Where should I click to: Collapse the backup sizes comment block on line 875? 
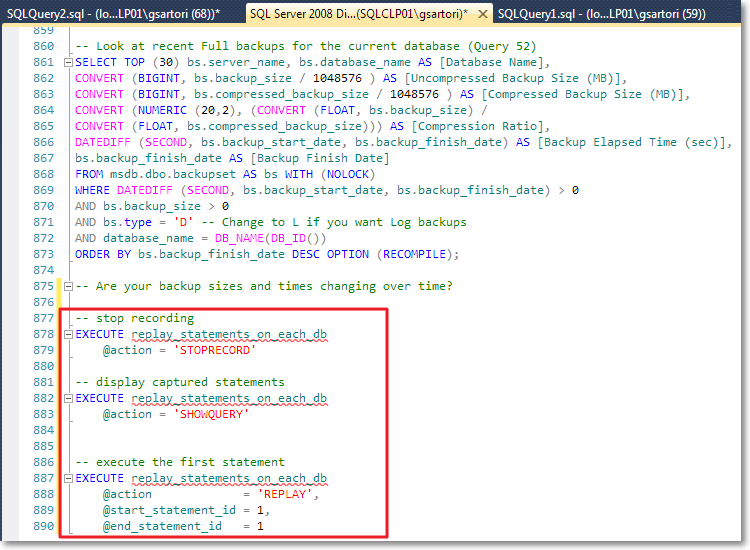point(68,286)
